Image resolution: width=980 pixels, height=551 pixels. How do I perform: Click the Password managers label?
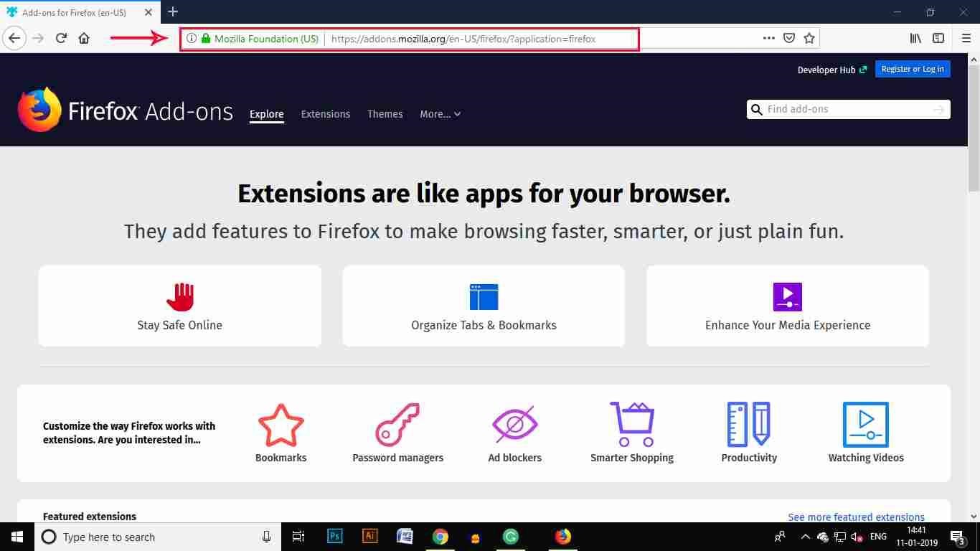click(398, 458)
